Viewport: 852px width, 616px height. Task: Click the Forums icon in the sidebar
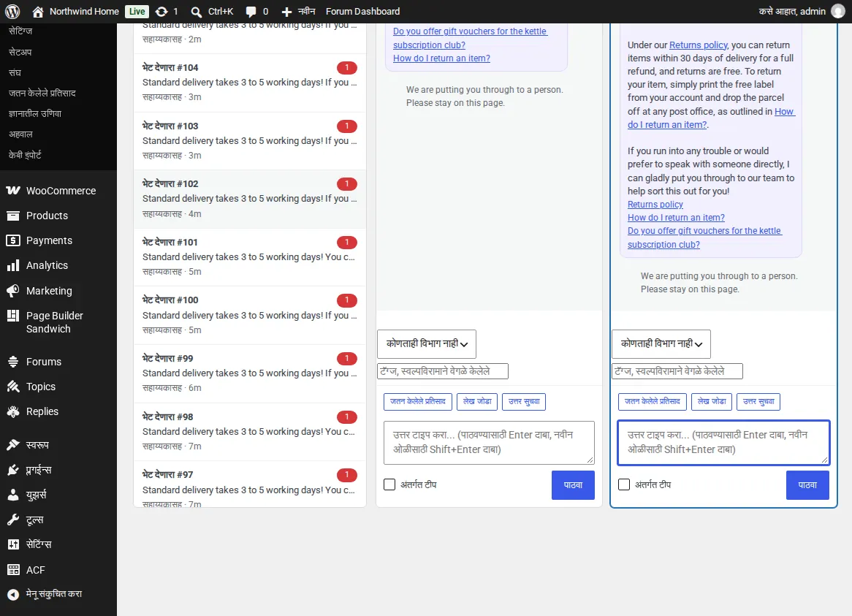(13, 362)
